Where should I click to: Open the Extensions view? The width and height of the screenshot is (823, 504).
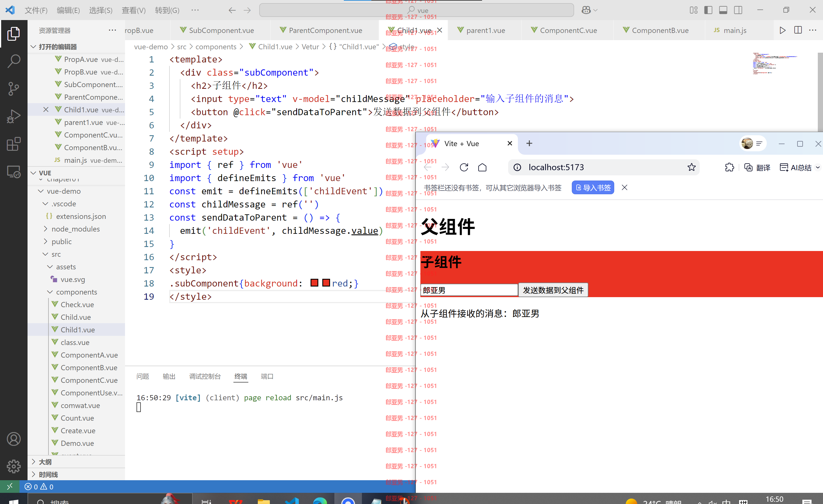pyautogui.click(x=14, y=144)
